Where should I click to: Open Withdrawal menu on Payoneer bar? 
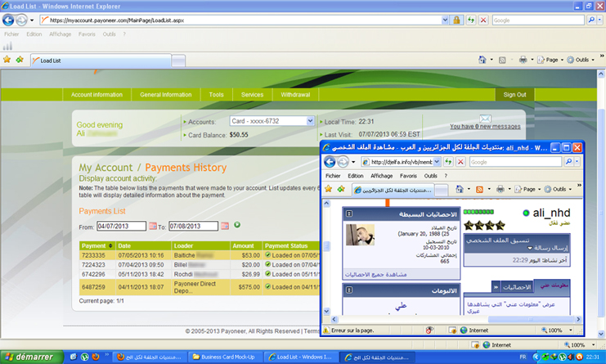point(295,95)
